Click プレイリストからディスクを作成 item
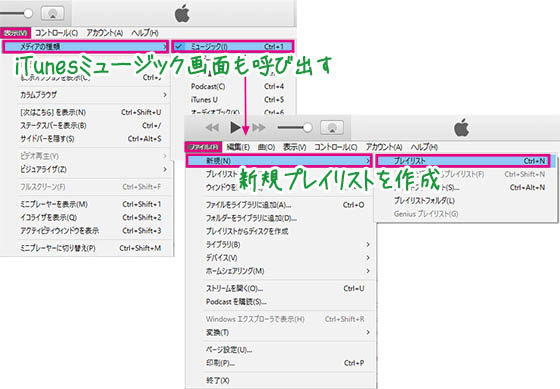 point(247,231)
